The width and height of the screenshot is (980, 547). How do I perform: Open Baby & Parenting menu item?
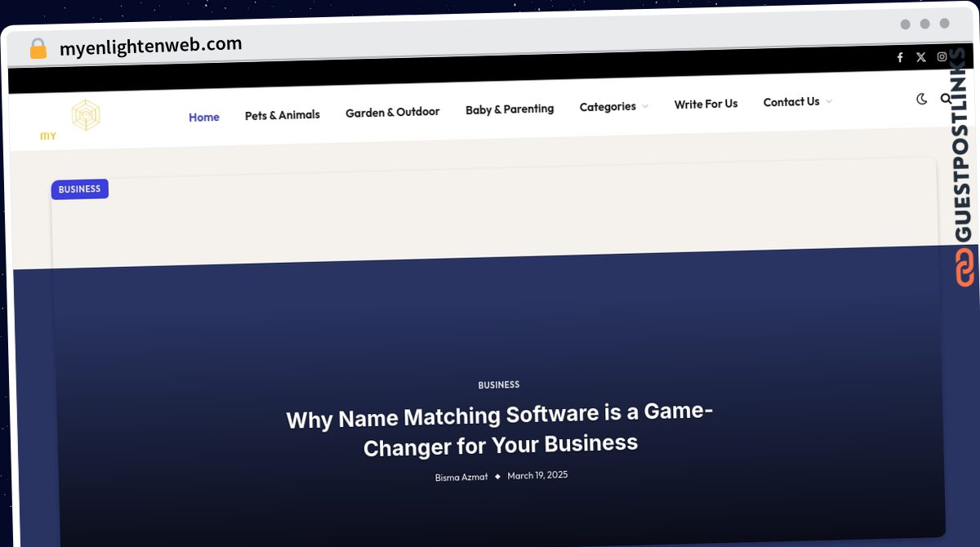click(x=510, y=109)
